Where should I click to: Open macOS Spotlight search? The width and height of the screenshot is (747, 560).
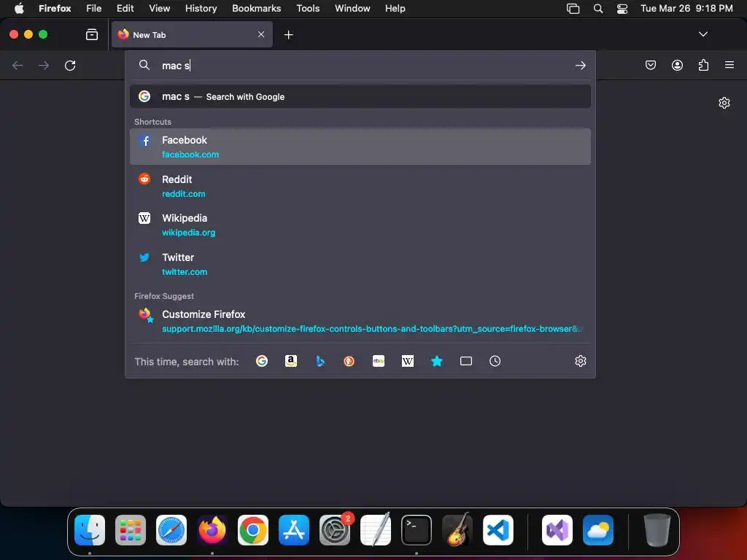(x=598, y=8)
